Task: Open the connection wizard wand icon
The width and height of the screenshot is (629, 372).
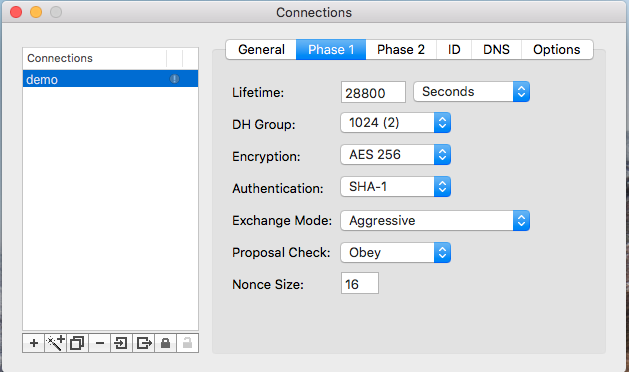Action: [55, 343]
